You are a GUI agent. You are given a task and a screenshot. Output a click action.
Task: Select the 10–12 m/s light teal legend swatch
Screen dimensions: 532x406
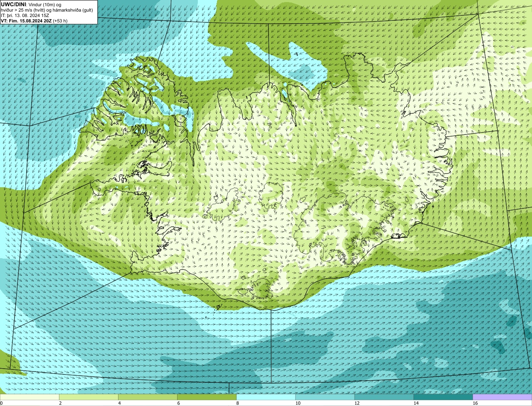coord(325,397)
